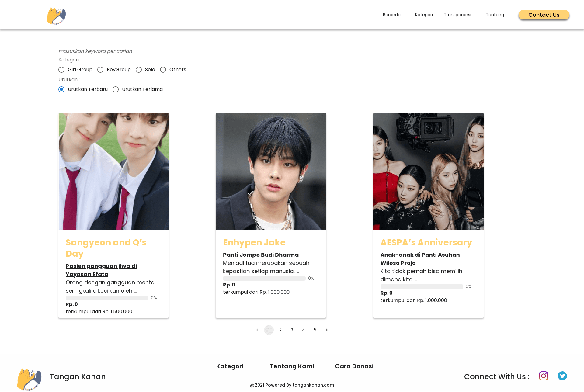
Task: Select page 1 in pagination
Action: coord(269,330)
